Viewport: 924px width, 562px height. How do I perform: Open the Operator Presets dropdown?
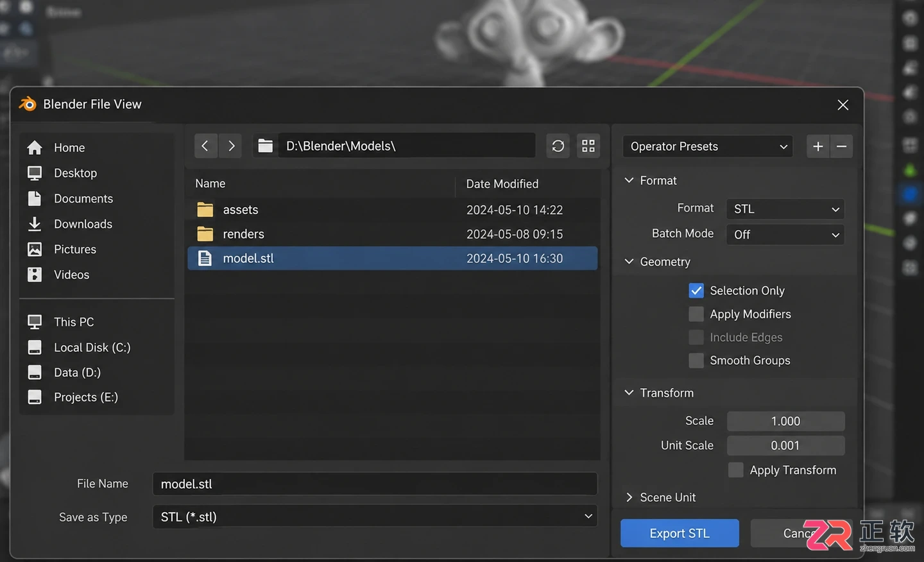point(708,146)
